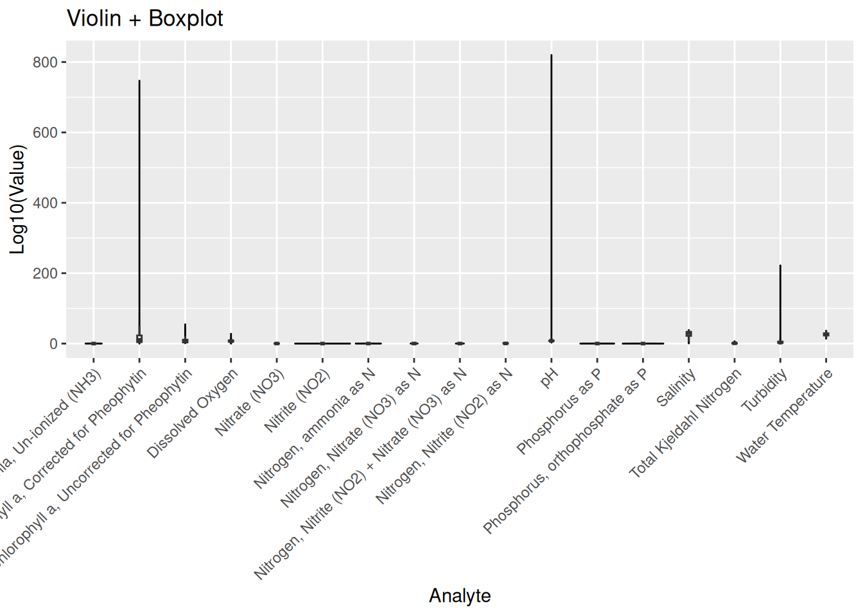Click the "Analyte" x-axis title
Viewport: 863px width, 616px height.
pos(460,595)
